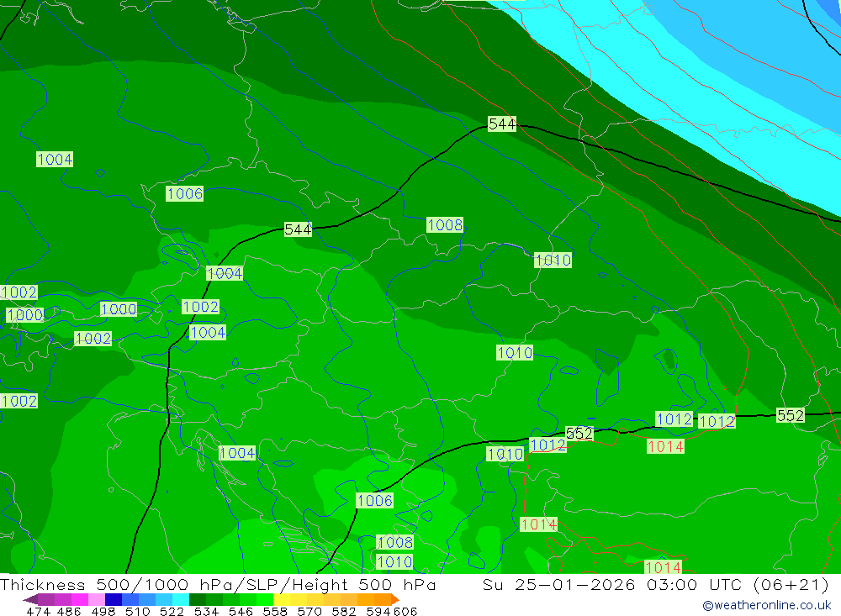The width and height of the screenshot is (841, 616).
Task: Click the legend value 522
Action: pos(172,612)
